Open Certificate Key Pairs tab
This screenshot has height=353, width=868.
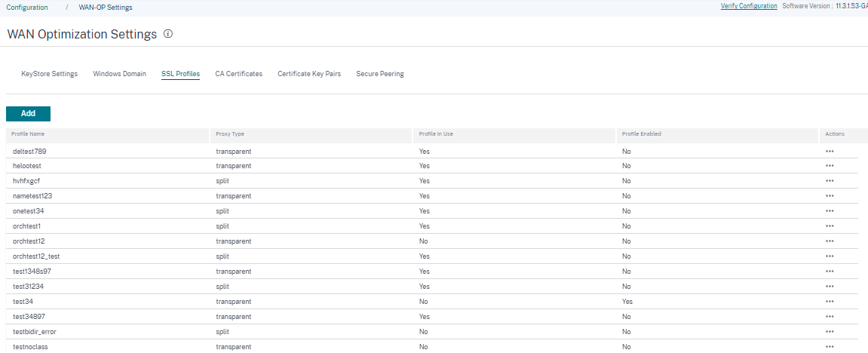(x=309, y=74)
